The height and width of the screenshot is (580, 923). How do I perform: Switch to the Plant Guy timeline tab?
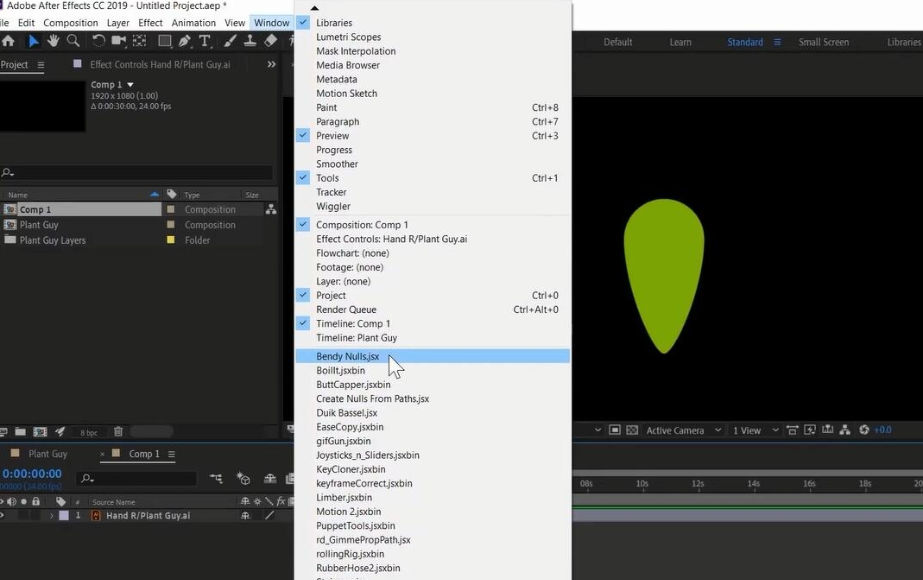47,454
